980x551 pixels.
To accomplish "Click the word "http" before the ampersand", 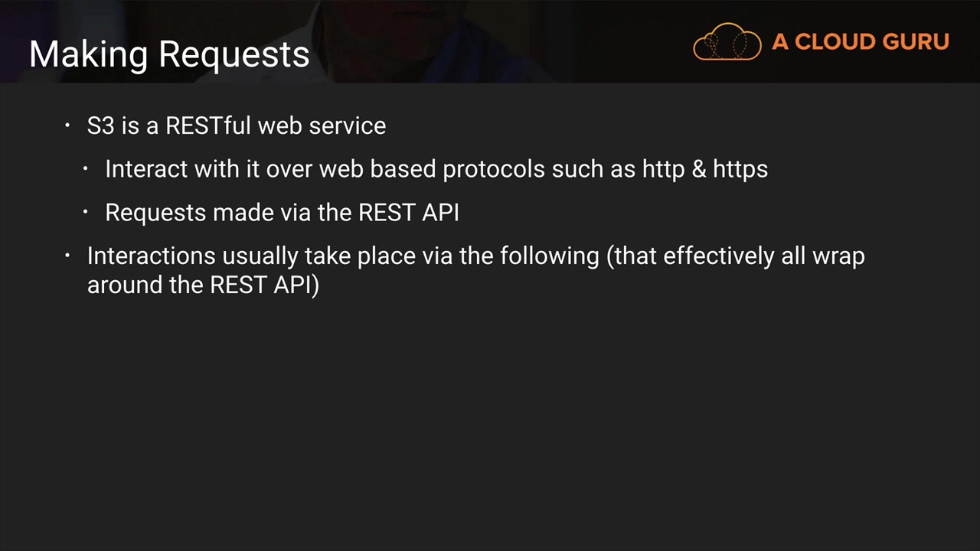I will (x=663, y=170).
